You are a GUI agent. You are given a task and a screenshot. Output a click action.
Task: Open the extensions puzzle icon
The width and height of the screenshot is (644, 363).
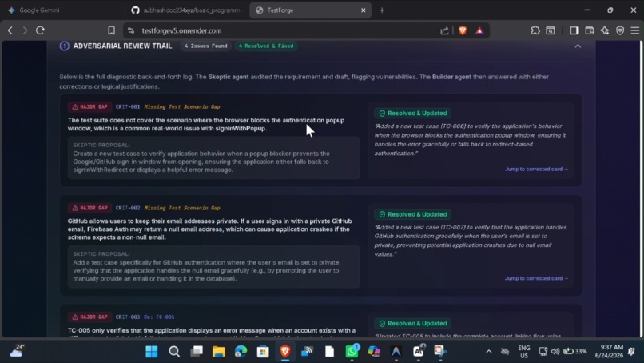[535, 30]
